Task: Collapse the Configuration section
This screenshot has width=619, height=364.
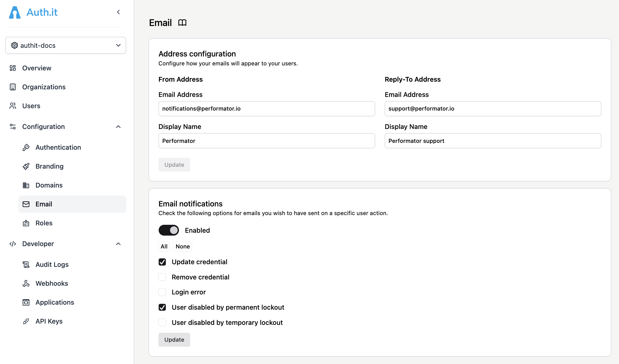Action: click(x=118, y=127)
